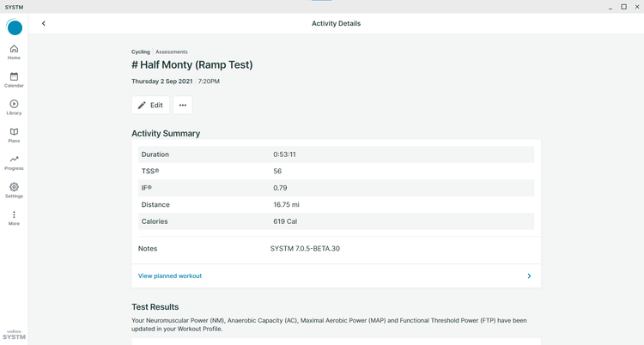Select the Duration value 0:53:11
This screenshot has height=345, width=644.
[x=284, y=154]
